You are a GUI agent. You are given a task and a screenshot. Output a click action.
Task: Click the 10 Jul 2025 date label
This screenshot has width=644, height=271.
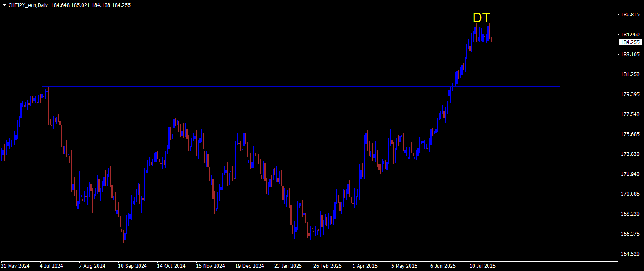(x=482, y=266)
